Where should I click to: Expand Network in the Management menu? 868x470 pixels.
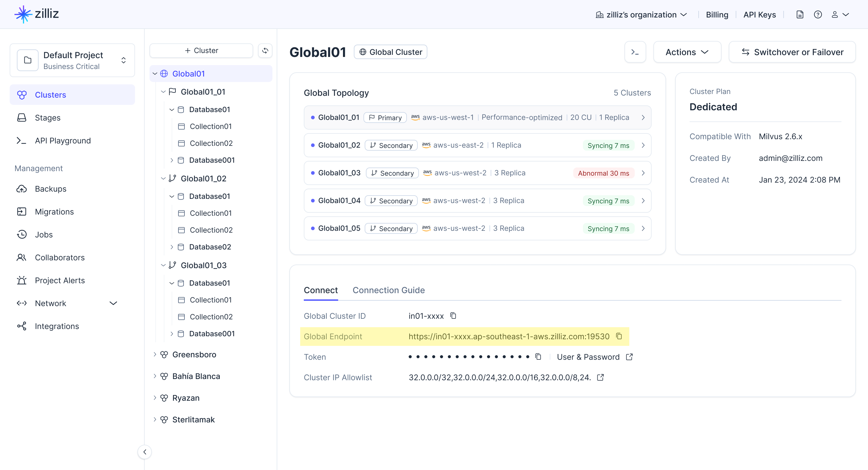pyautogui.click(x=113, y=303)
